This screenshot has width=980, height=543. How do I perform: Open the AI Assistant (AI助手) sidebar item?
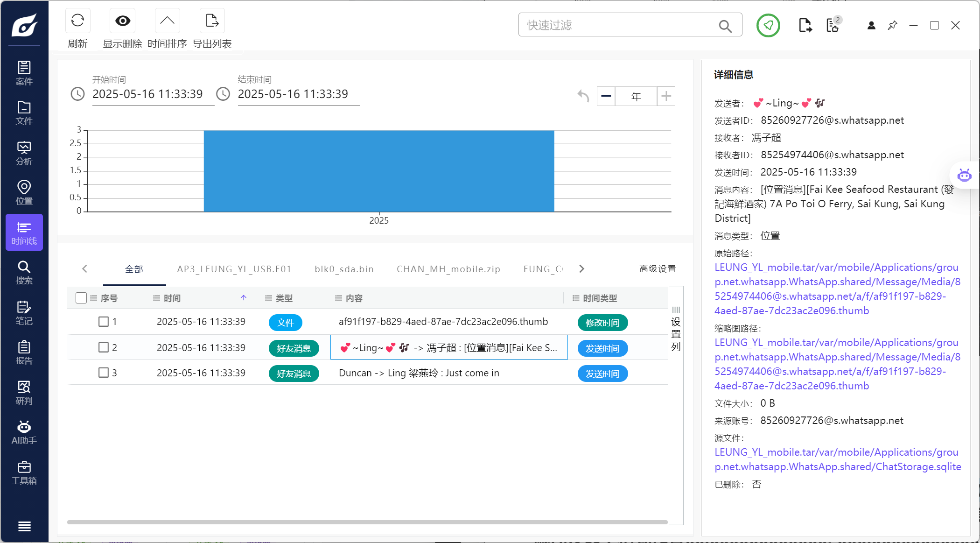pos(24,432)
